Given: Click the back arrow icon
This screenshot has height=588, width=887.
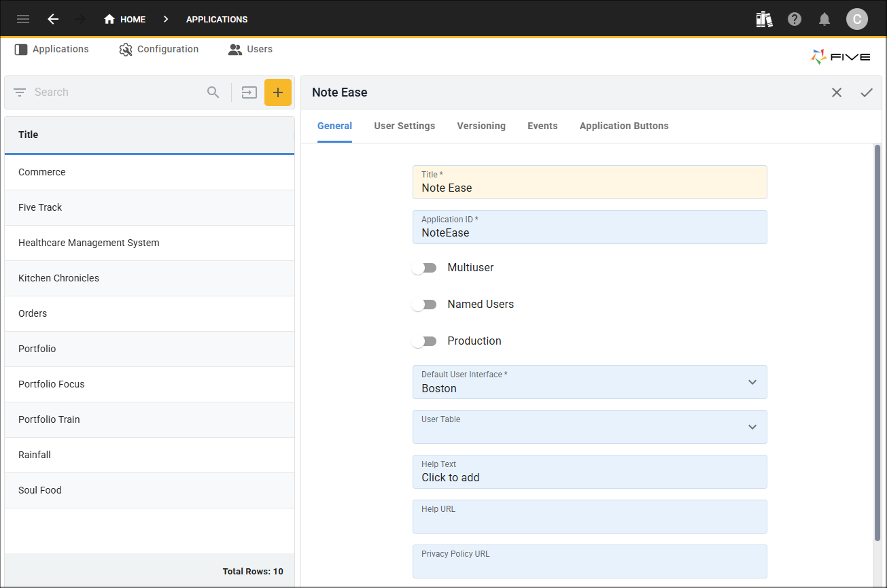Looking at the screenshot, I should pos(53,19).
